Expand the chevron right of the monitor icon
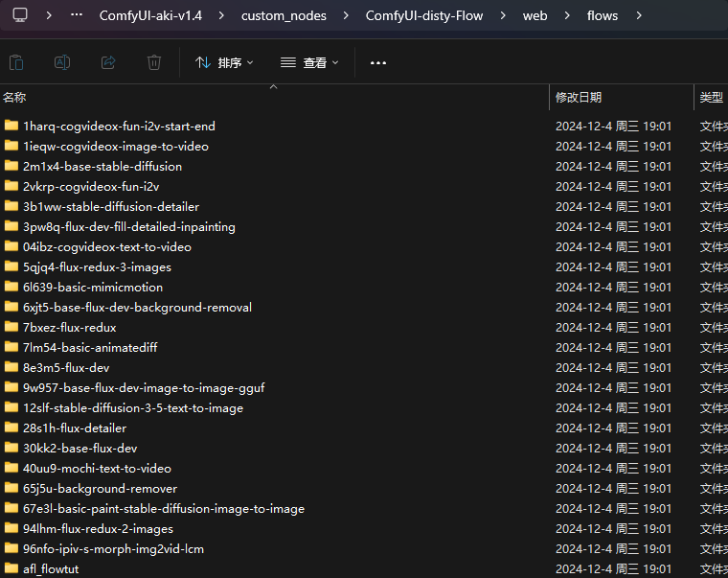 pos(49,15)
